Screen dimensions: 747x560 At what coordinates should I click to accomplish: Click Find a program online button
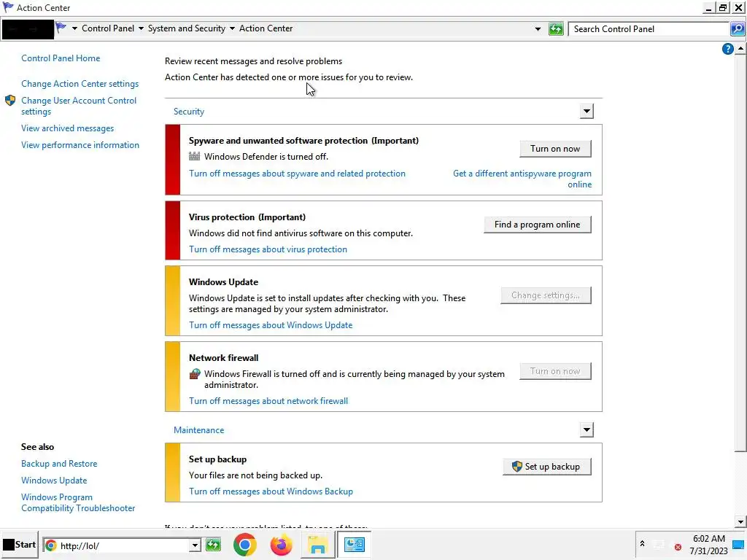coord(538,225)
